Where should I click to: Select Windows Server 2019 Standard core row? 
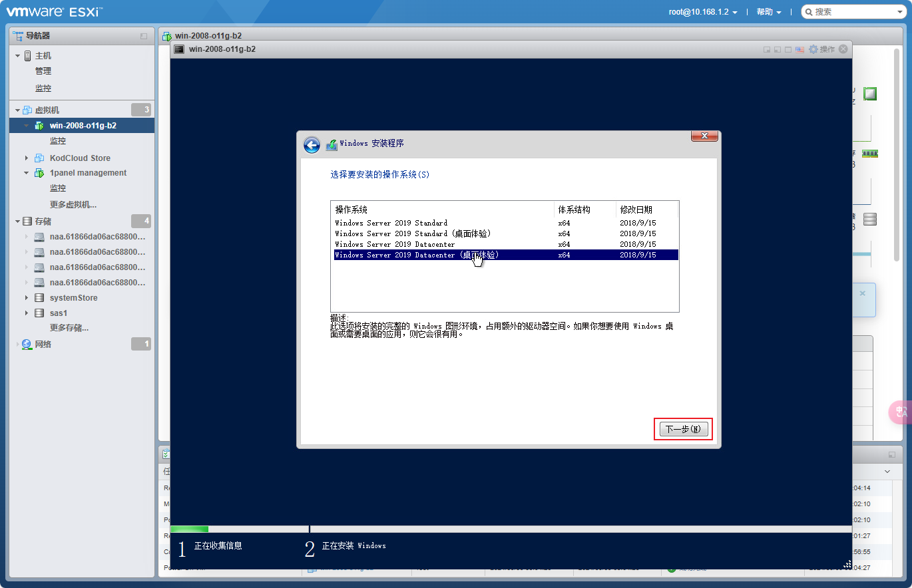[506, 223]
